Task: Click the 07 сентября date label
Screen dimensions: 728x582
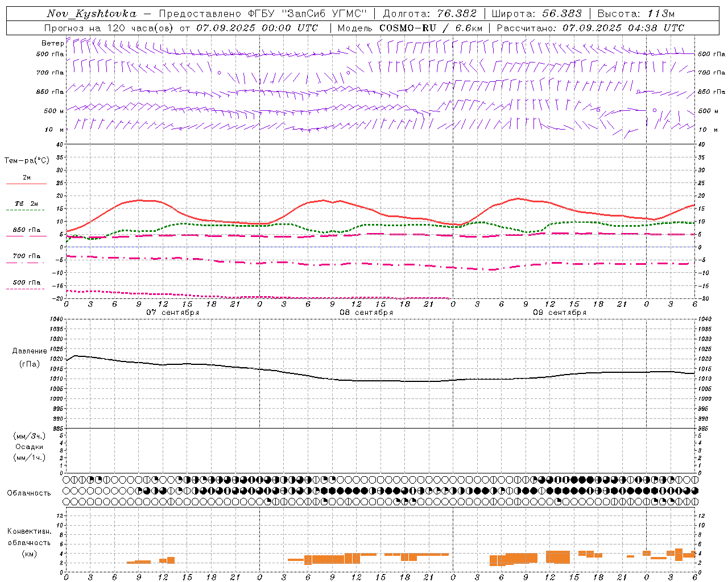Action: tap(173, 313)
